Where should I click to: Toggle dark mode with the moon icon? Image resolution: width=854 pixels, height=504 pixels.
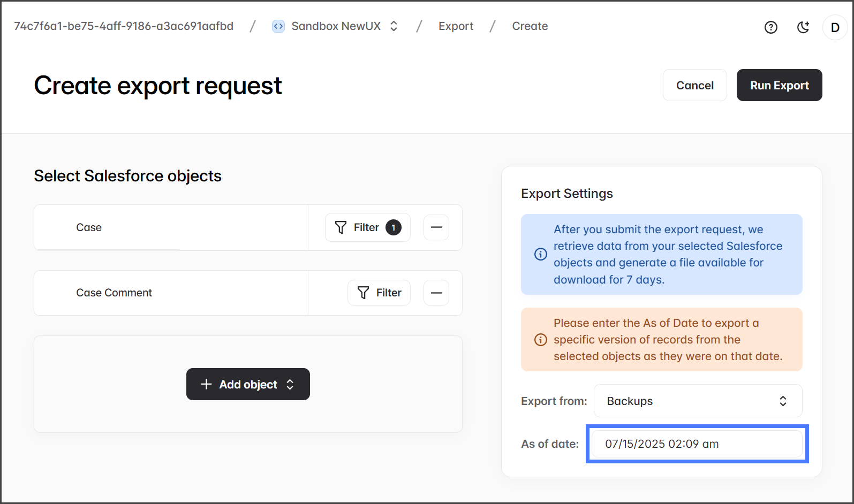[x=803, y=27]
